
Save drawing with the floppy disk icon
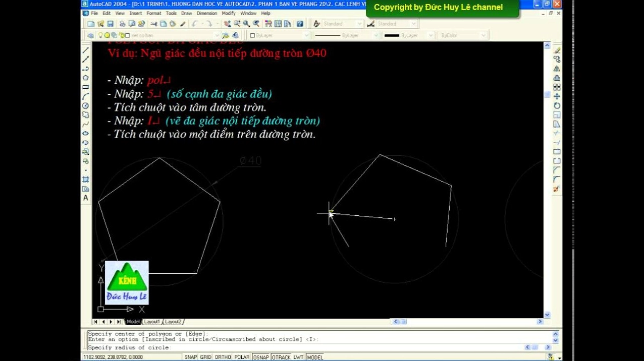coord(110,24)
